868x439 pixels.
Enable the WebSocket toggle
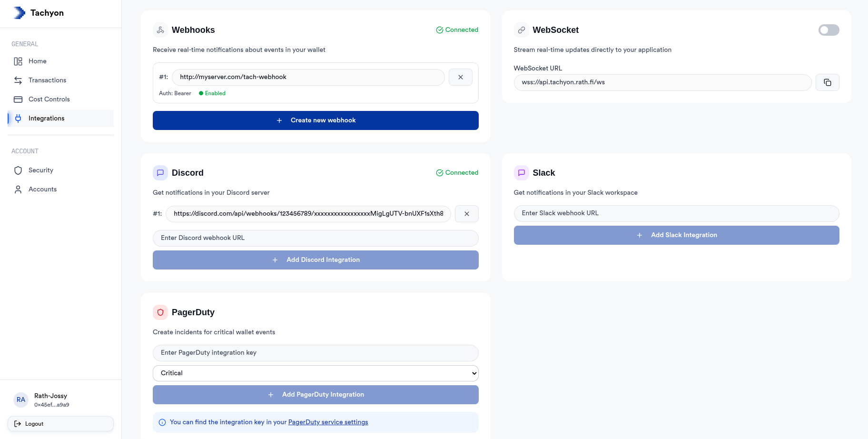828,30
